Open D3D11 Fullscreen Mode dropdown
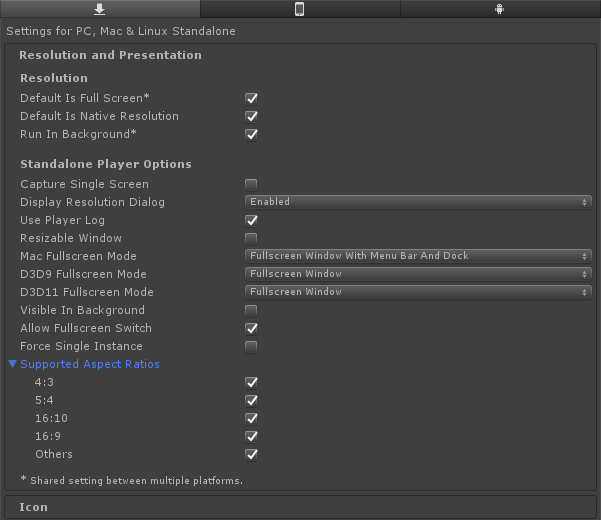The width and height of the screenshot is (601, 520). click(x=418, y=292)
